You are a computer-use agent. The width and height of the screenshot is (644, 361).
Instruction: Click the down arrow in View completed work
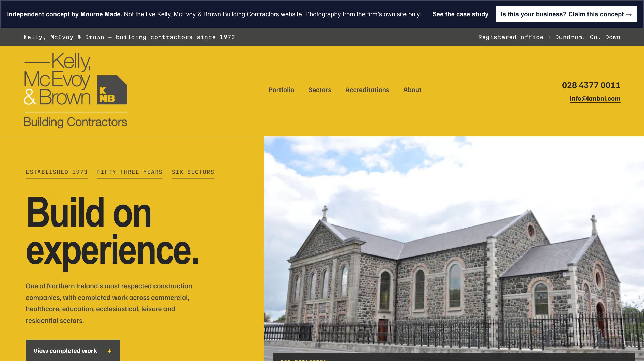pos(109,351)
